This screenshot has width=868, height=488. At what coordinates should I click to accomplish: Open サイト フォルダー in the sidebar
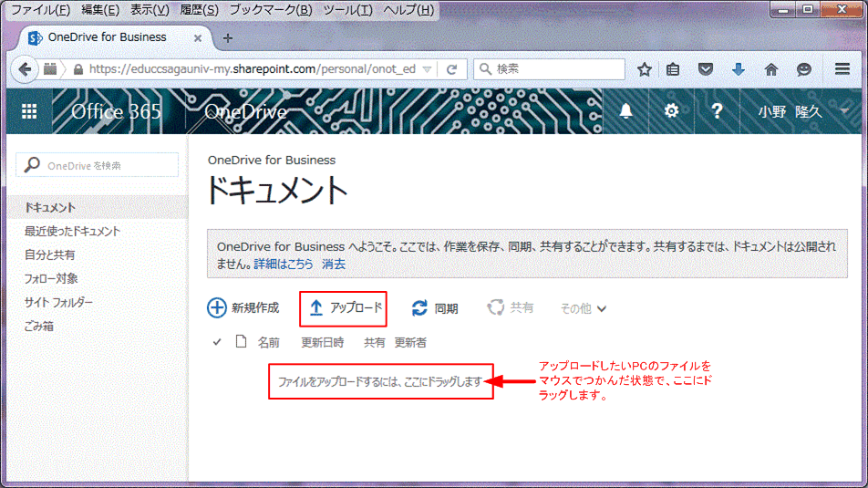[x=58, y=303]
